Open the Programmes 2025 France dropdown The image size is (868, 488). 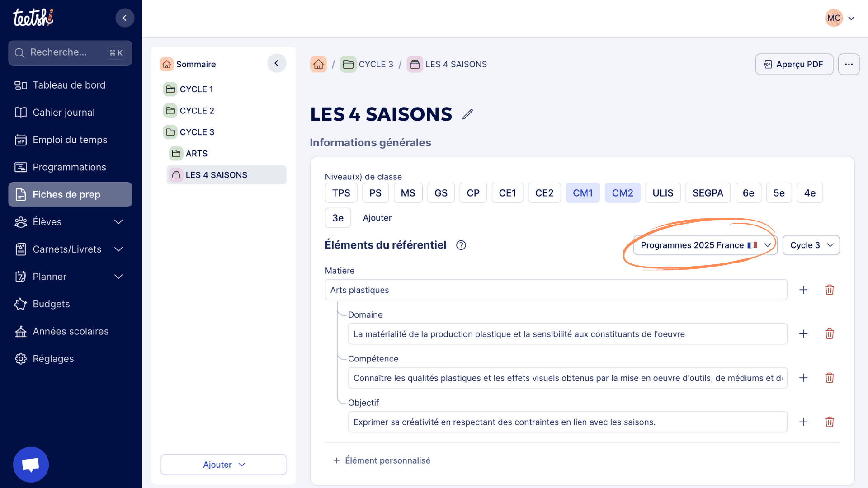(705, 245)
